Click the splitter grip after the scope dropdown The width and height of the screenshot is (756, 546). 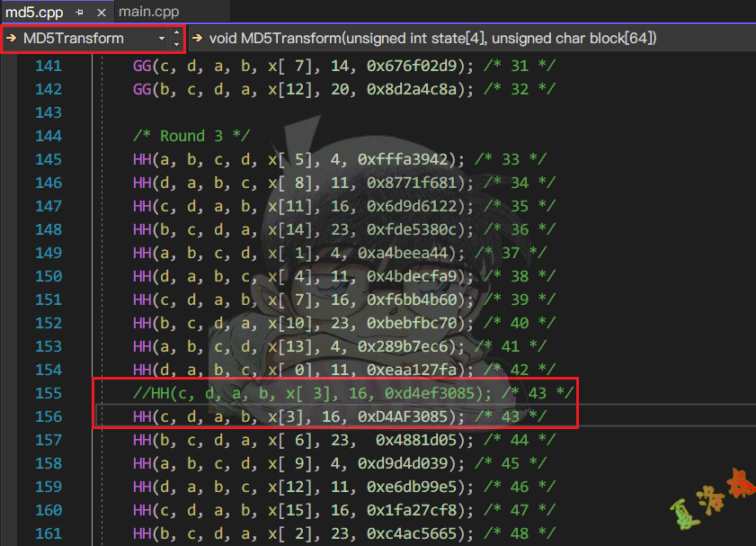coord(176,39)
